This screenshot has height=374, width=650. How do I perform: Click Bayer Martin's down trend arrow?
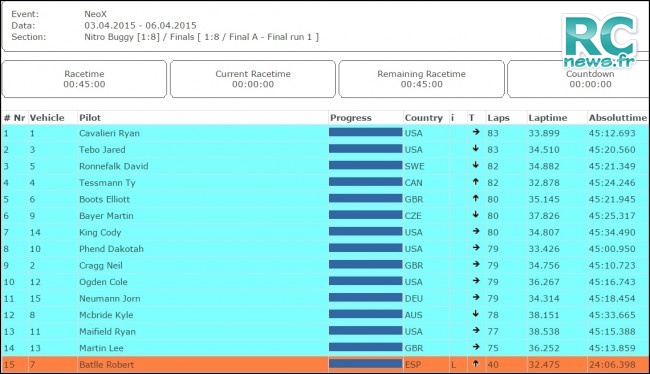(475, 215)
